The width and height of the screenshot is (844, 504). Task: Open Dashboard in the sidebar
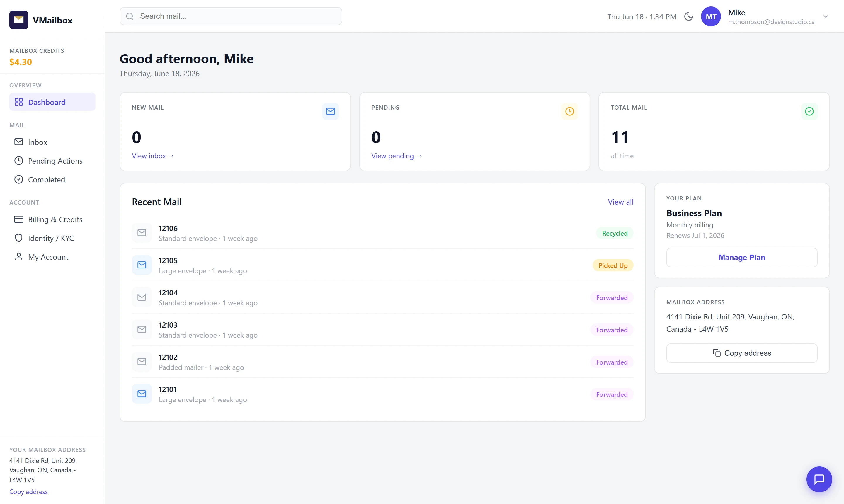pyautogui.click(x=52, y=102)
